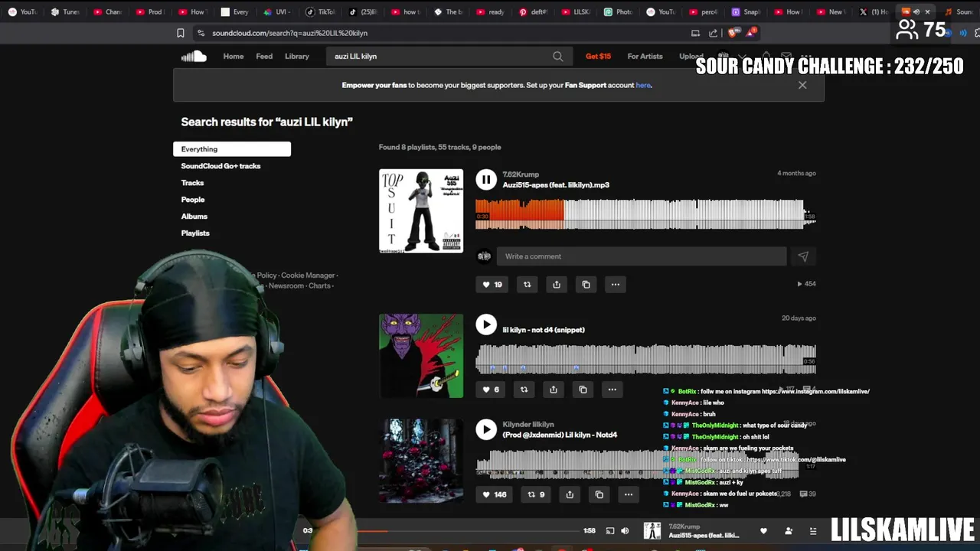The width and height of the screenshot is (980, 551).
Task: Seek within the Auzi515-apes waveform
Action: (645, 214)
